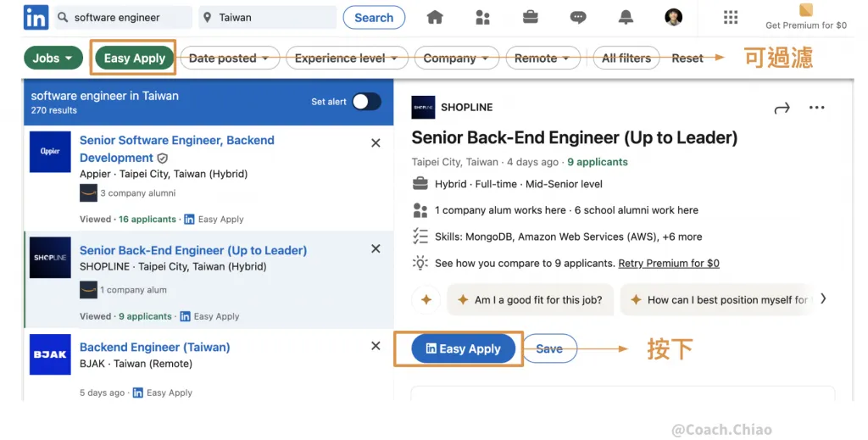Dismiss the Appier job listing
The image size is (868, 440).
pyautogui.click(x=376, y=143)
